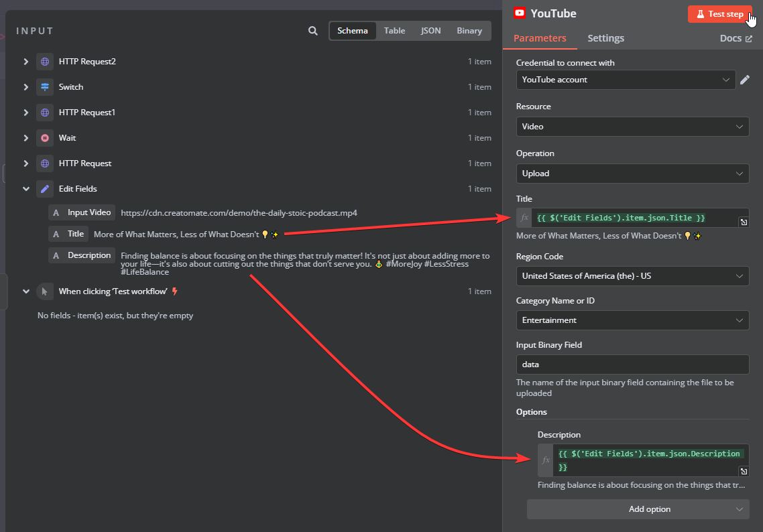
Task: Expand the Switch node
Action: (x=25, y=87)
